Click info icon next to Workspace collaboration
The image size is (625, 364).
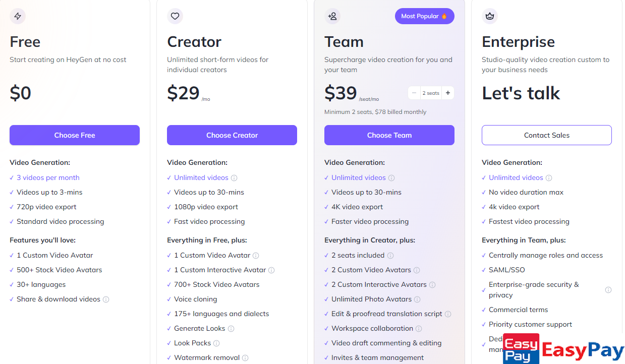pos(419,329)
